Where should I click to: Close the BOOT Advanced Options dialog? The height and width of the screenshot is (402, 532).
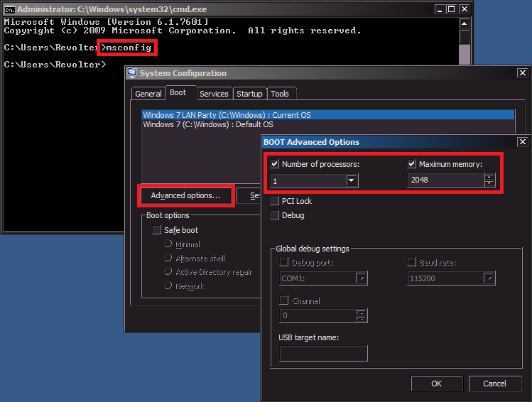pyautogui.click(x=523, y=142)
